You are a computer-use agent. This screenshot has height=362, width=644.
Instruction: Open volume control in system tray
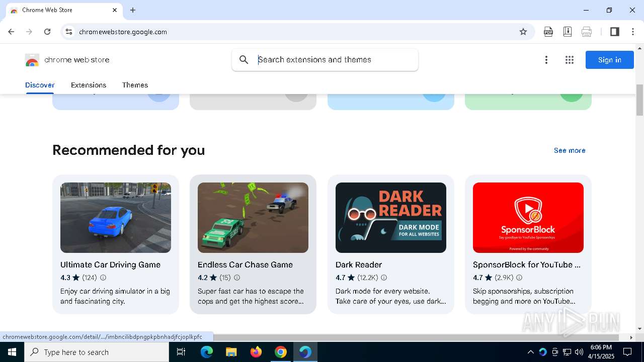[579, 352]
